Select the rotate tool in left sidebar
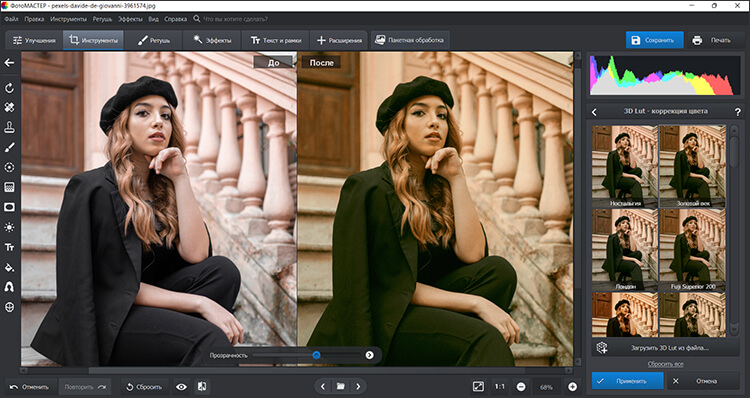The image size is (750, 398). click(9, 88)
